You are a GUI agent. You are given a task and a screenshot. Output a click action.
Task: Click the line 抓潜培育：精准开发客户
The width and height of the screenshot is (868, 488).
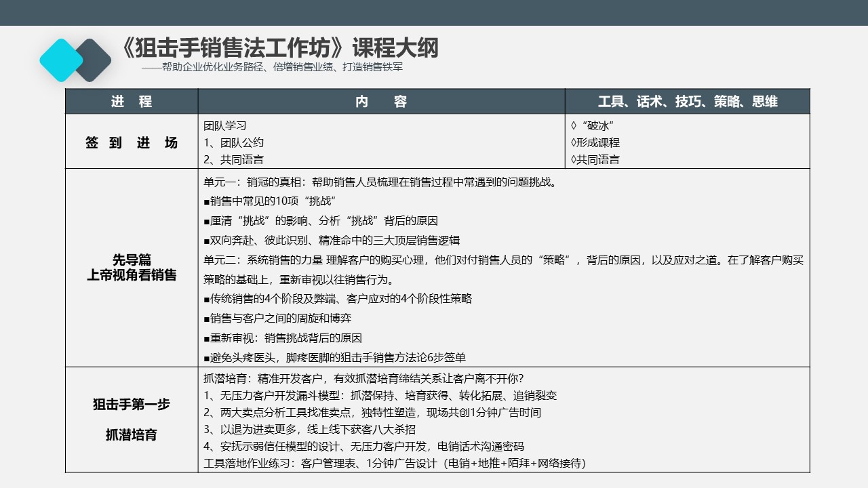click(363, 378)
